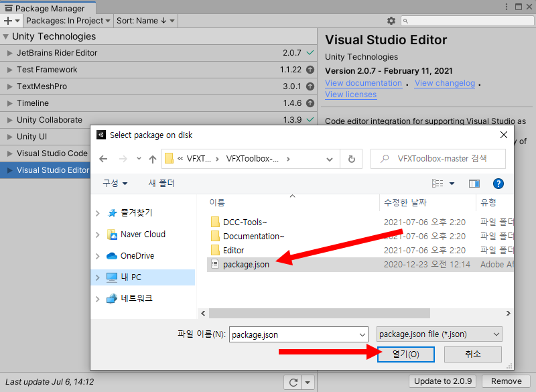Screen dimensions: 536x392
Task: Select Unity UI package row
Action: pyautogui.click(x=45, y=137)
